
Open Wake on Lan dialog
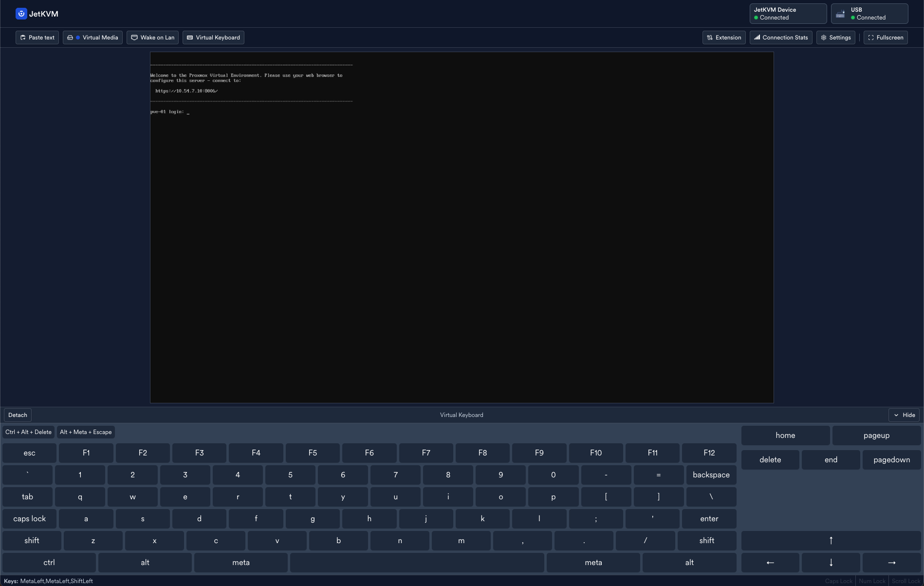click(152, 38)
